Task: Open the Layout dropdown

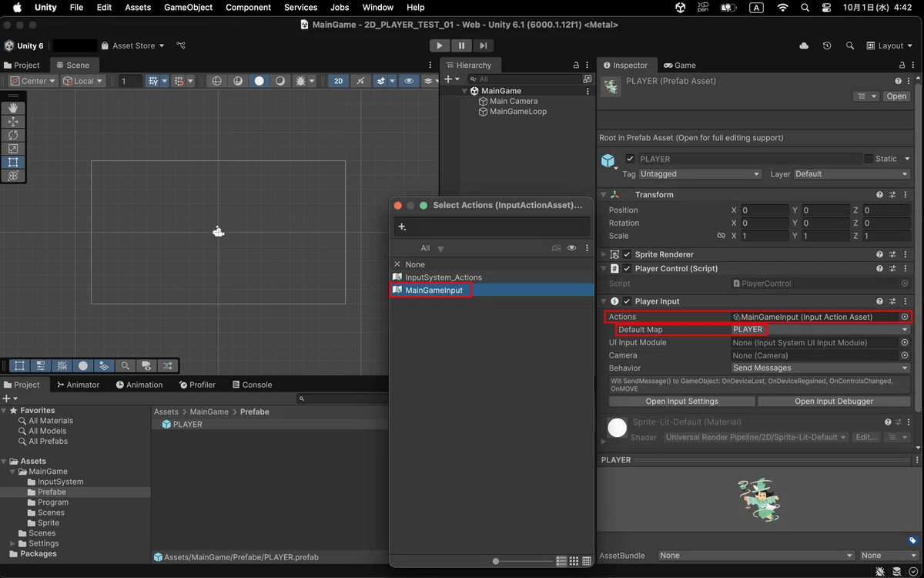Action: click(x=889, y=45)
